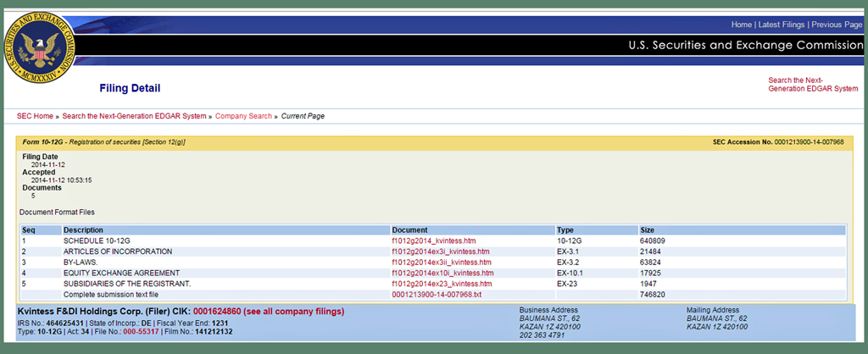Open f1012g2014ex10i_kvintess.htm document
The image size is (868, 354).
click(442, 274)
